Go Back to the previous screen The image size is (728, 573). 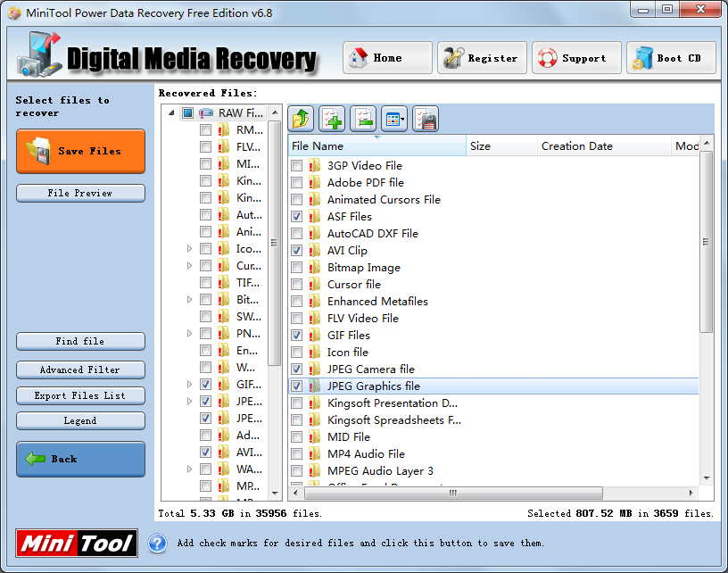tap(81, 460)
